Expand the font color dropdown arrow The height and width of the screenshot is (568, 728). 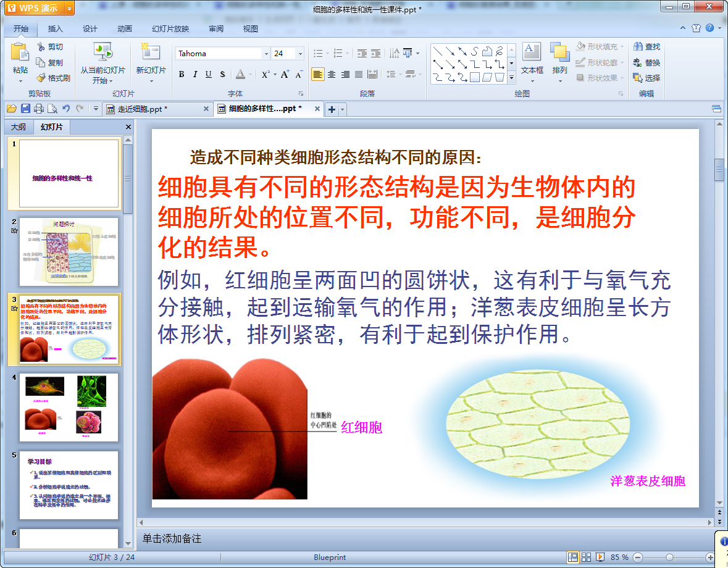pyautogui.click(x=250, y=74)
